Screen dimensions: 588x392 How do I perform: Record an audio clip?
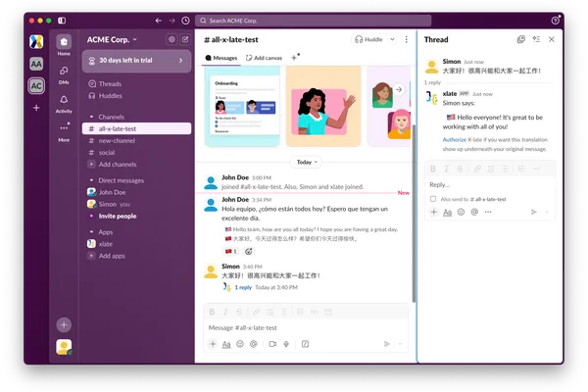tap(286, 344)
